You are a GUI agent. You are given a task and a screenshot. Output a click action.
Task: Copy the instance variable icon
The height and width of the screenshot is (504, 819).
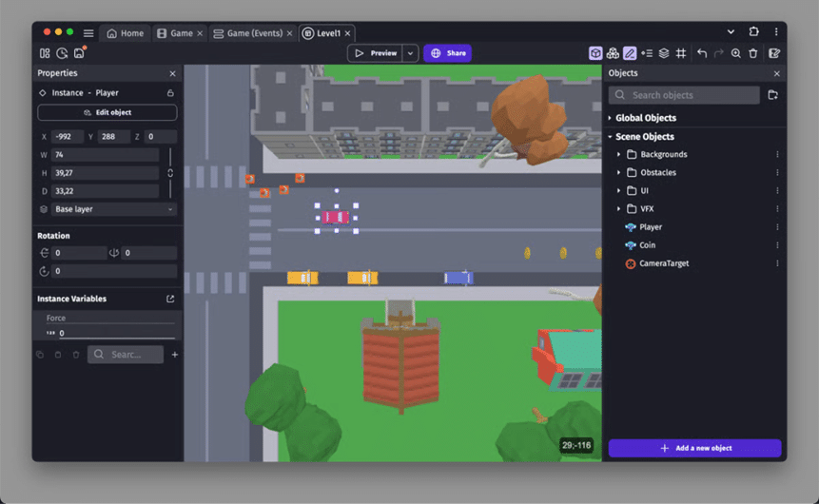click(40, 355)
